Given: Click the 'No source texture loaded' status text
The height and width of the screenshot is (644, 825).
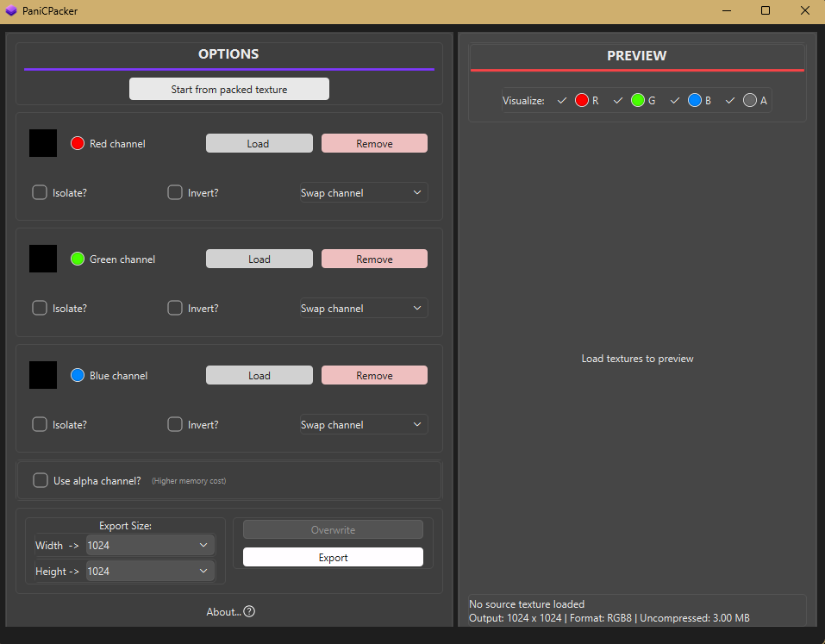Looking at the screenshot, I should point(527,604).
